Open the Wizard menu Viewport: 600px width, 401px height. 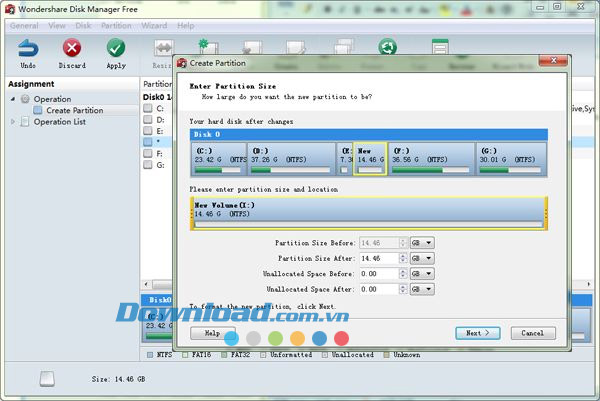coord(154,26)
